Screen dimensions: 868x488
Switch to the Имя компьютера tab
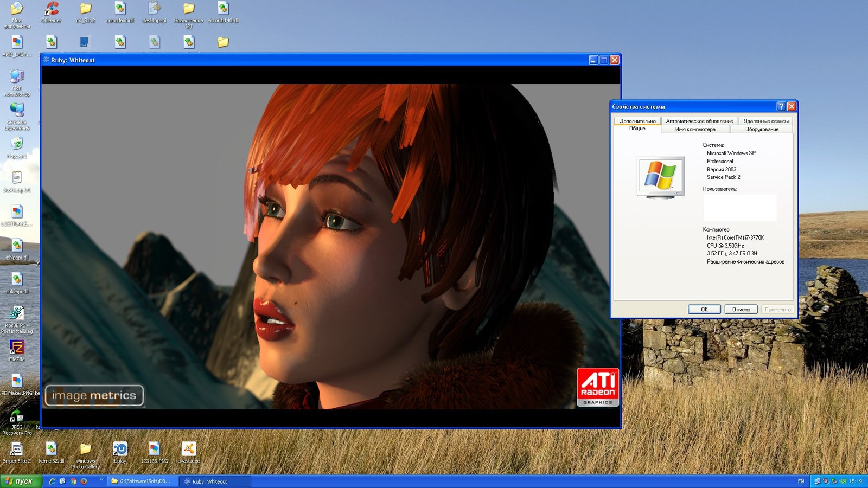click(x=695, y=129)
